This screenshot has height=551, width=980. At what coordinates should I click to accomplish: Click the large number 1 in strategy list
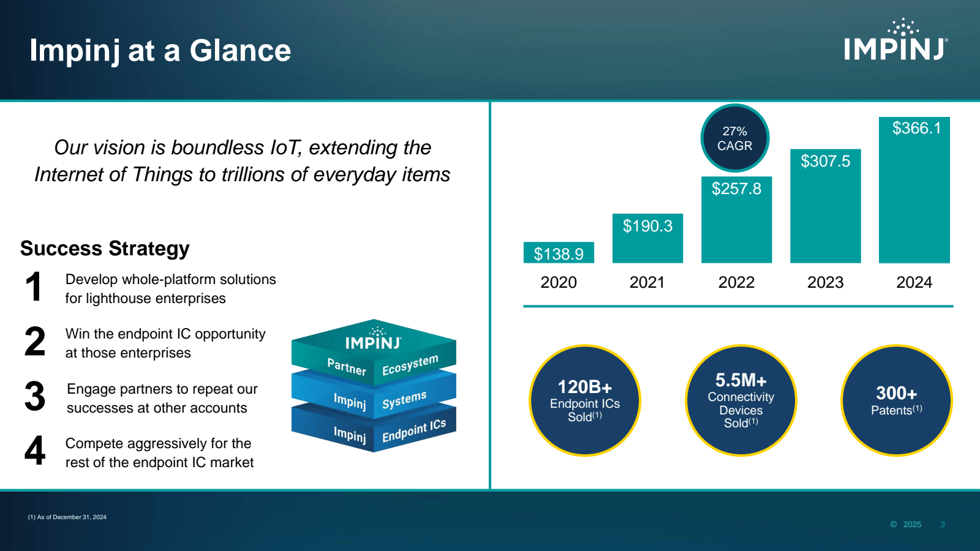pos(34,287)
